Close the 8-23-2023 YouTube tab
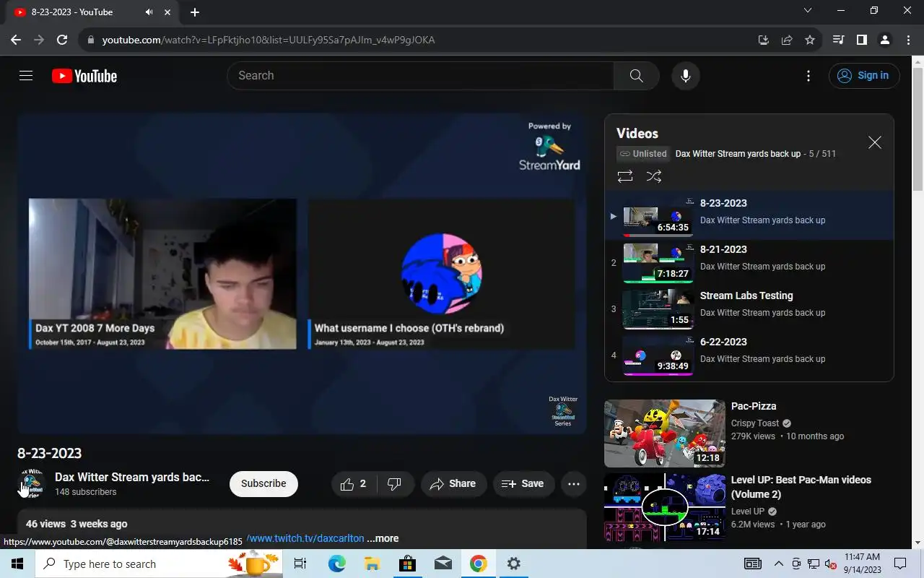The image size is (924, 578). [168, 12]
